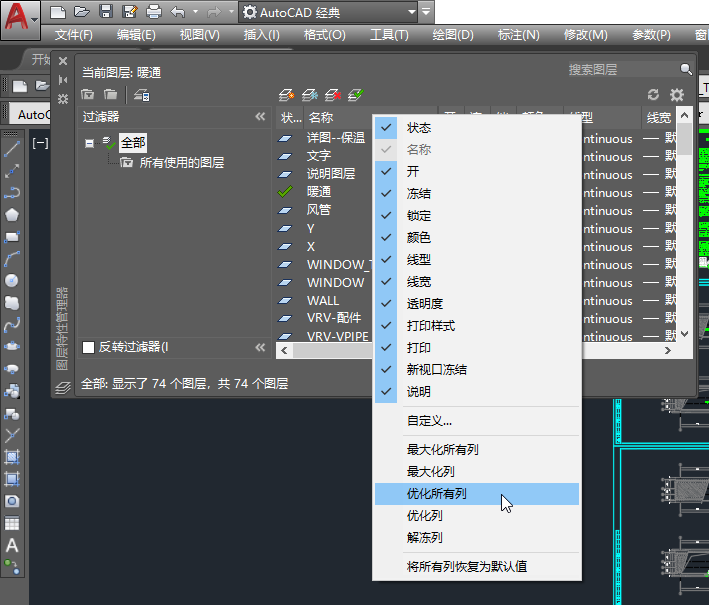
Task: Select the WALL layer row
Action: point(323,301)
